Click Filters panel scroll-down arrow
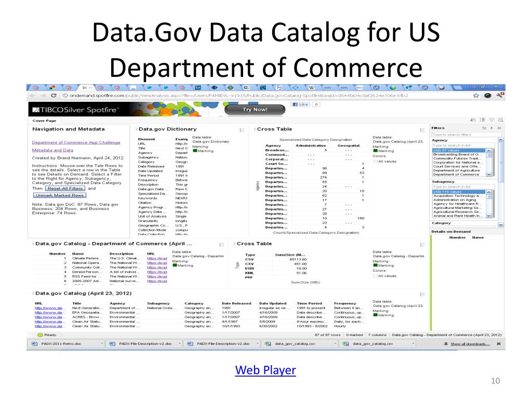 [x=501, y=224]
